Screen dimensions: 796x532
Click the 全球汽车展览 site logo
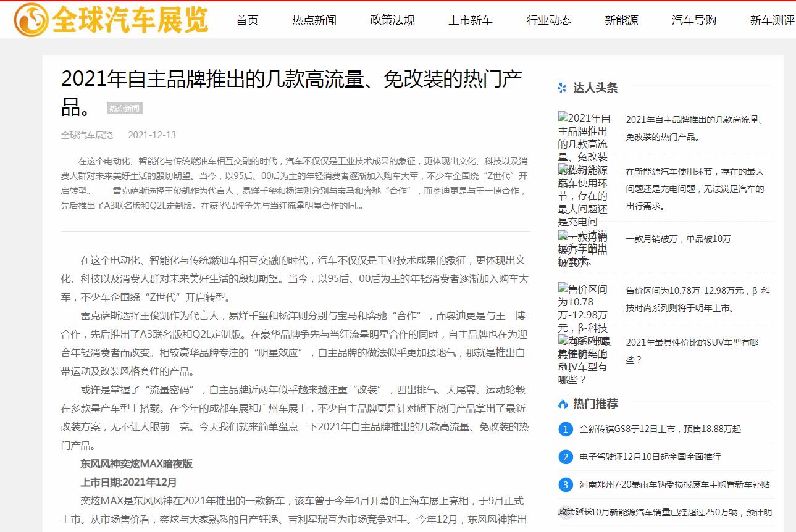coord(112,20)
